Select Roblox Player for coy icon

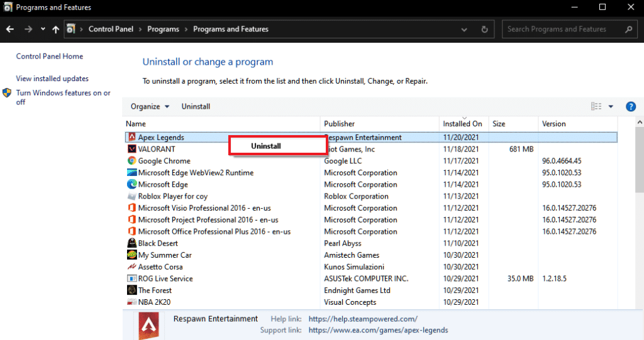click(x=131, y=196)
